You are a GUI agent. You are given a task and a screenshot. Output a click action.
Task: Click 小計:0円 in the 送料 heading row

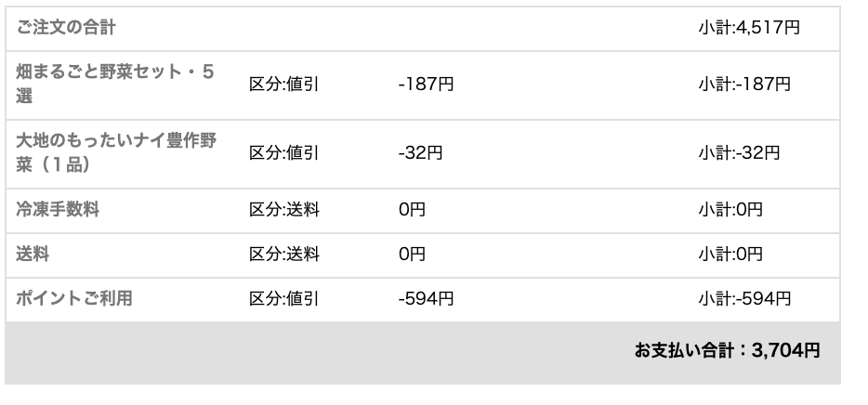(730, 254)
